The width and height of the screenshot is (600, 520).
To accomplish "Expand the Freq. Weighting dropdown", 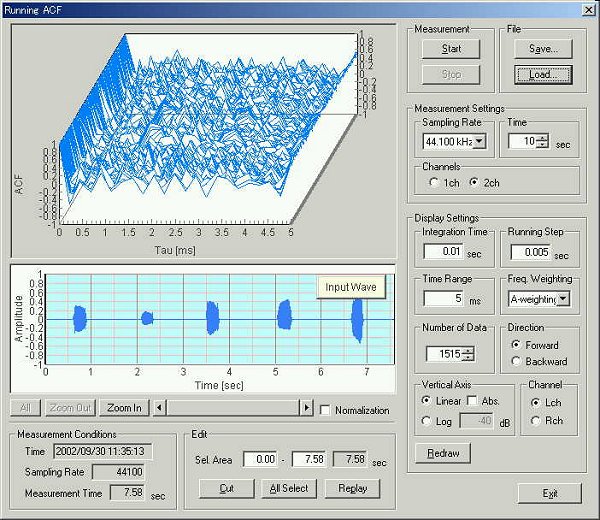I will tap(563, 298).
